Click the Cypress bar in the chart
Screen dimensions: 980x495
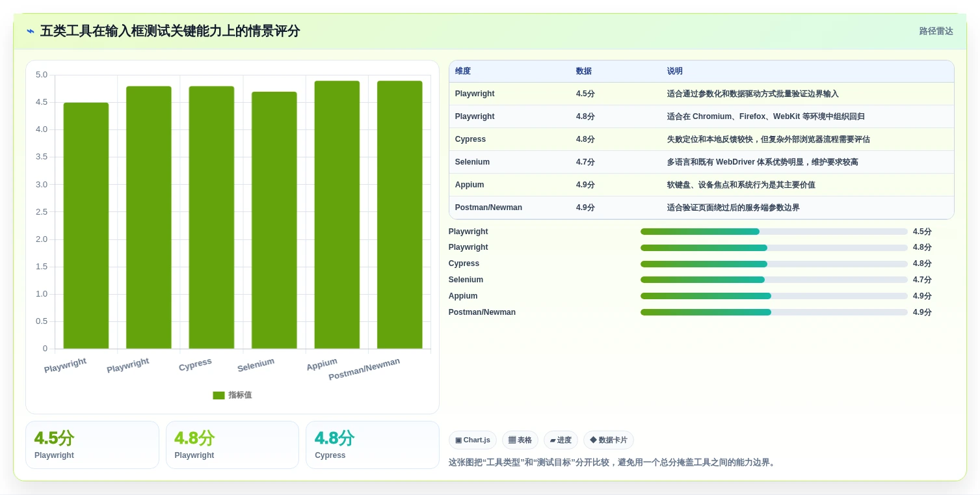[x=211, y=217]
